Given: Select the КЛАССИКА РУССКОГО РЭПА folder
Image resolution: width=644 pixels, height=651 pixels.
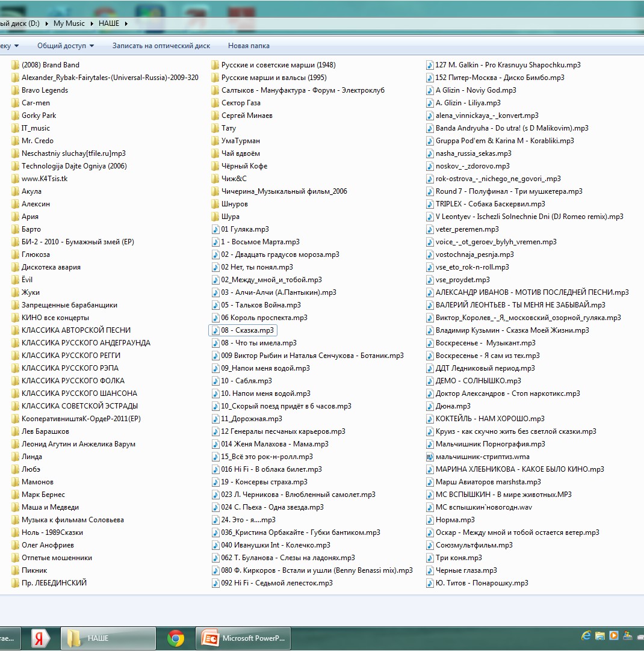Looking at the screenshot, I should coord(65,368).
